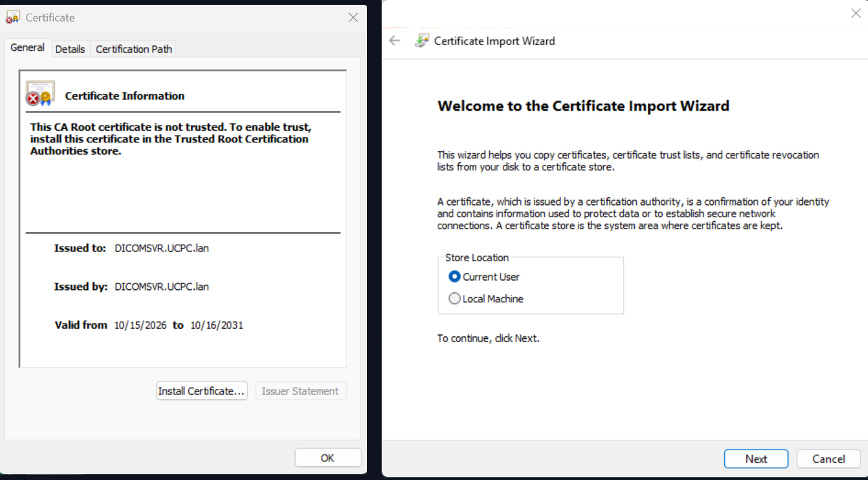Click the Store Location group label
Viewport: 868px width, 480px height.
(477, 258)
